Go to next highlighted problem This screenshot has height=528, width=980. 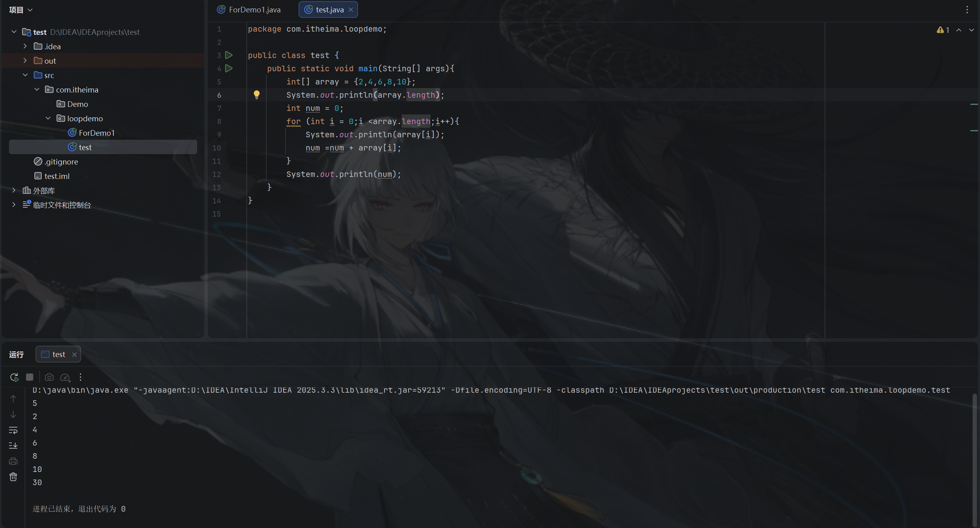pos(972,30)
